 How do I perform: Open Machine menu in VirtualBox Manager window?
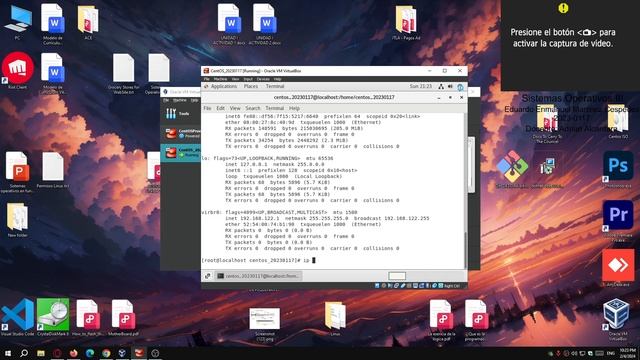point(179,100)
